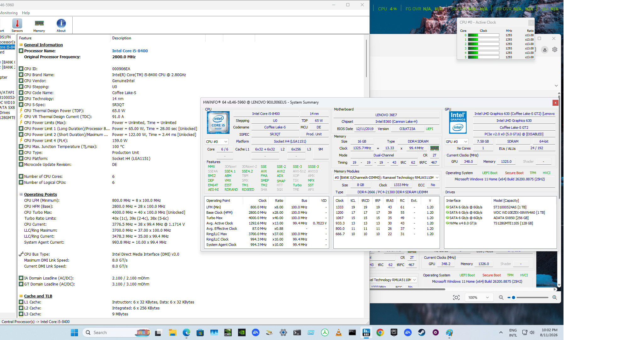The image size is (644, 340).
Task: Click zoom out magnifier in the image viewer
Action: 501,297
